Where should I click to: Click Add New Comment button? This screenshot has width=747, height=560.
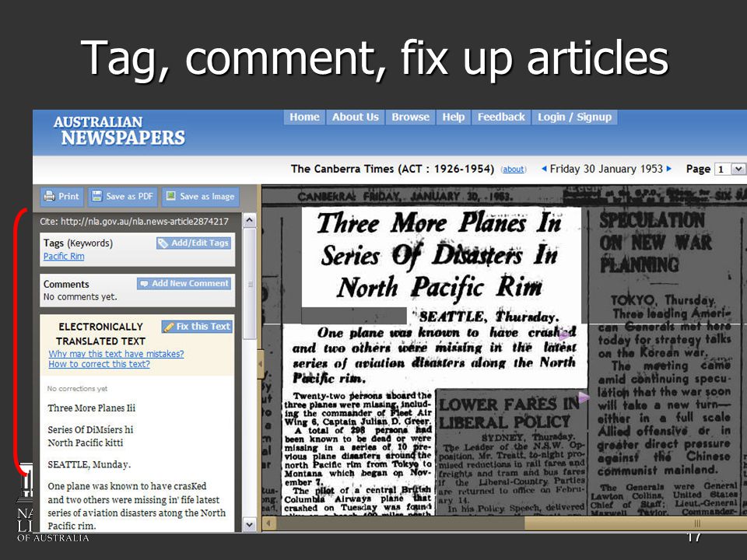pyautogui.click(x=184, y=283)
